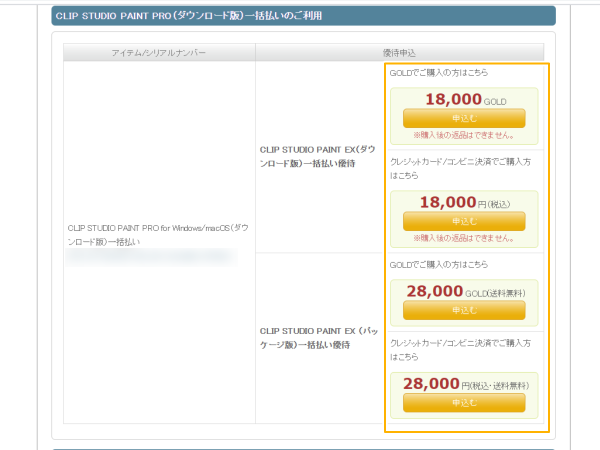This screenshot has width=600, height=450.
Task: Click the 18,000円(税込) price text
Action: coord(465,202)
